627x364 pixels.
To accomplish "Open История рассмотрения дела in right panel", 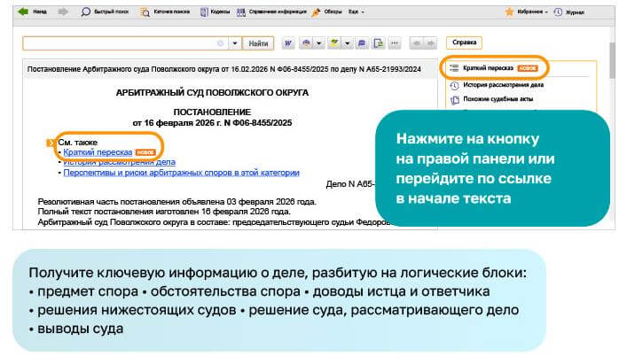I will (502, 85).
